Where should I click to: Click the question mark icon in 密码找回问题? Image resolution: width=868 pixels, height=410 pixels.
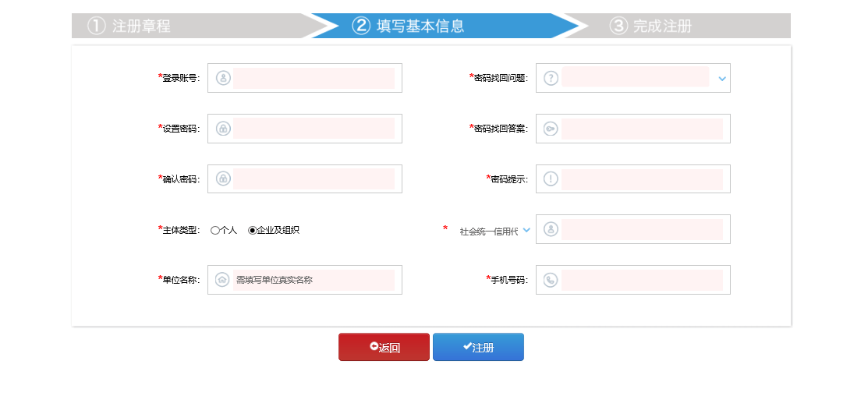tap(551, 78)
